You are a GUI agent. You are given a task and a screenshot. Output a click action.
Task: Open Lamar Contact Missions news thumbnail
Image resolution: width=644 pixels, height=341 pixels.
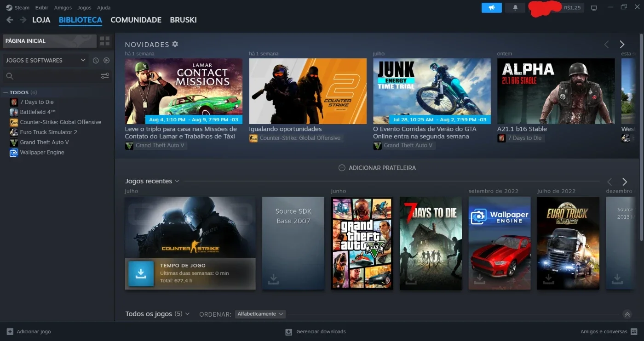click(184, 91)
